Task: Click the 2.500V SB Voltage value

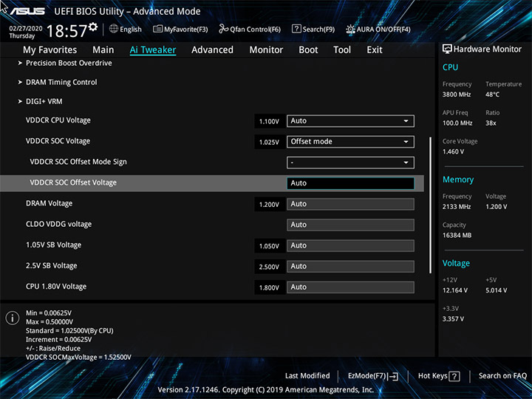Action: point(270,267)
